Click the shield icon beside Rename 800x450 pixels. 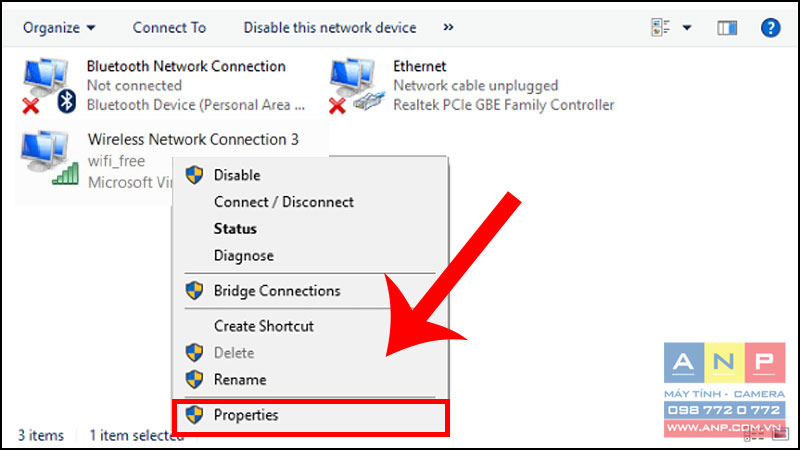click(194, 380)
